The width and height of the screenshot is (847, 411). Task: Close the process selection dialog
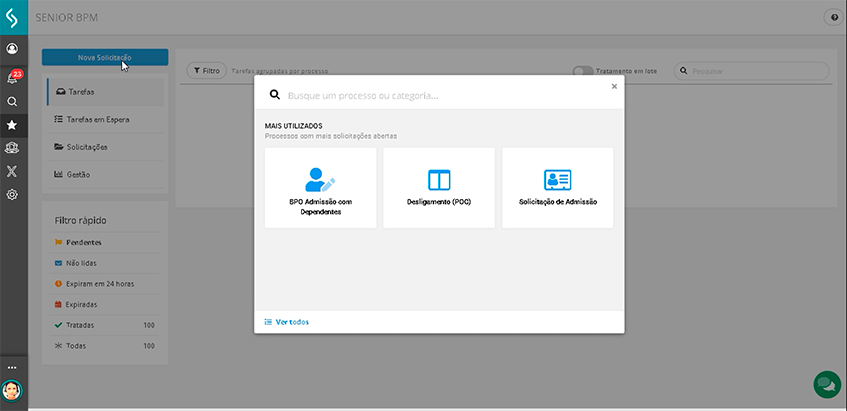pyautogui.click(x=614, y=87)
